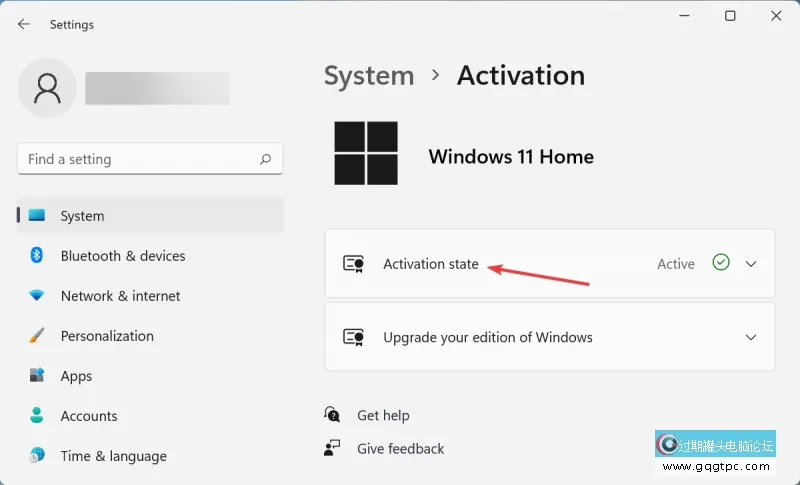Click the Apps sidebar icon
Viewport: 800px width, 485px height.
click(37, 376)
